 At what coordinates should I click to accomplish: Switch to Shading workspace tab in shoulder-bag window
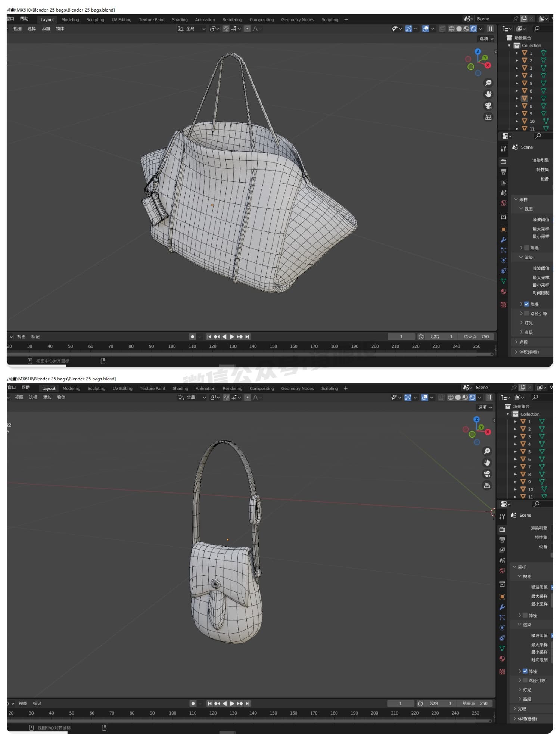(x=180, y=388)
